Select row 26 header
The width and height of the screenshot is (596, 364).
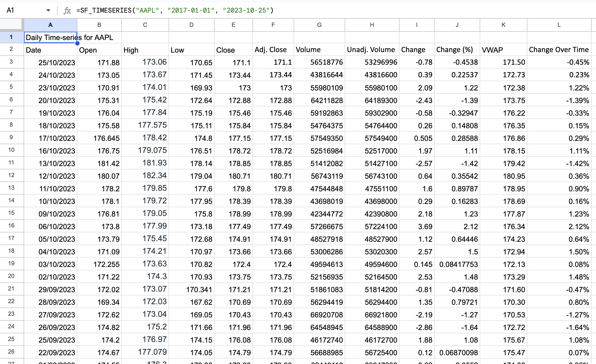click(11, 352)
